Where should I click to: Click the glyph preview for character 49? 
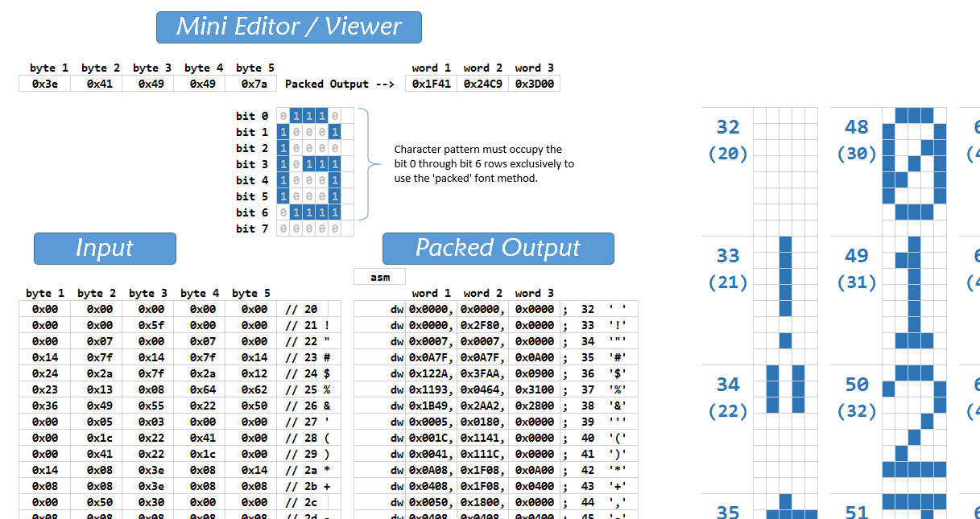[x=914, y=293]
